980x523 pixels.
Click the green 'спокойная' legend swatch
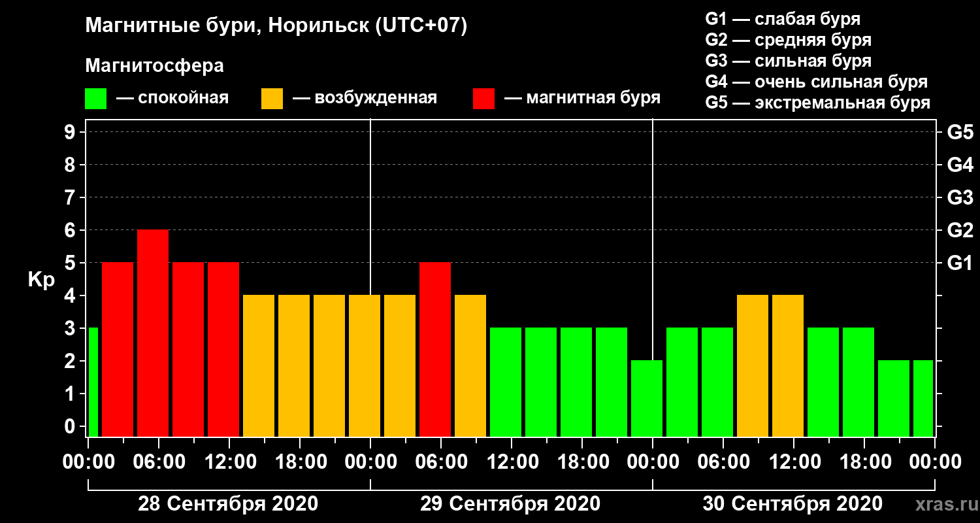point(95,99)
